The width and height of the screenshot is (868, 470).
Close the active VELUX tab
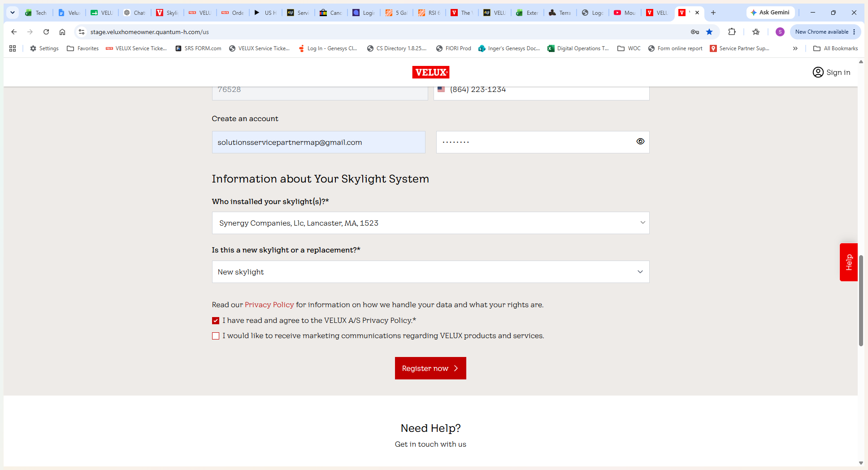[697, 13]
